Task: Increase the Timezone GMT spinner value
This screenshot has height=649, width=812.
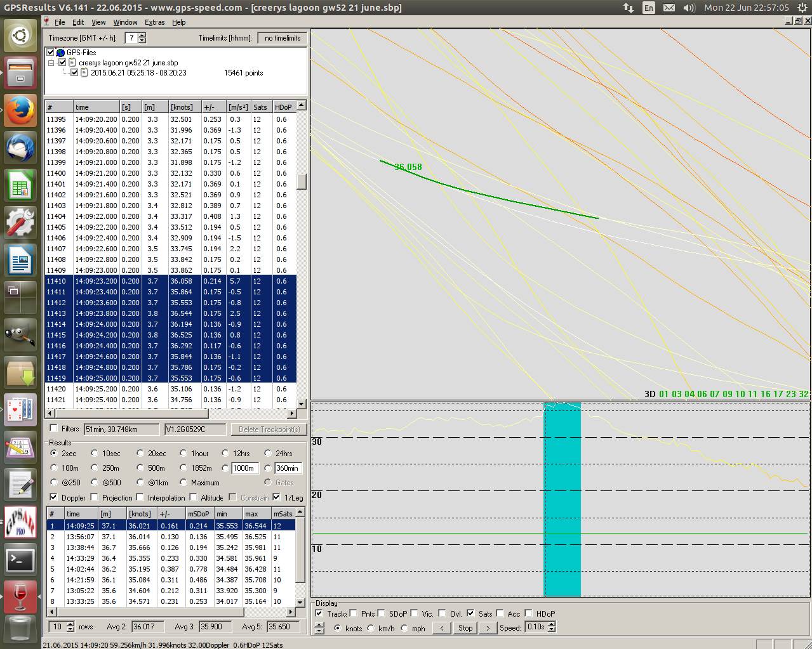Action: coord(142,35)
